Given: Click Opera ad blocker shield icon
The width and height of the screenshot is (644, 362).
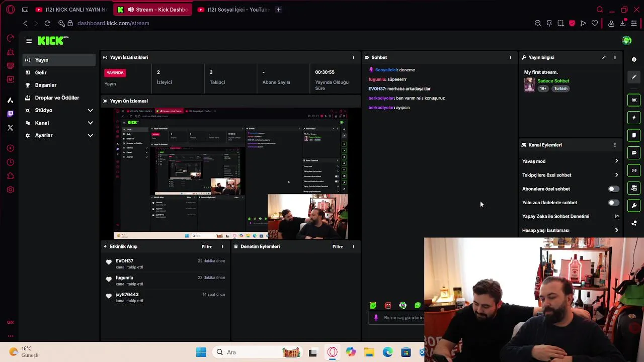Looking at the screenshot, I should point(572,23).
